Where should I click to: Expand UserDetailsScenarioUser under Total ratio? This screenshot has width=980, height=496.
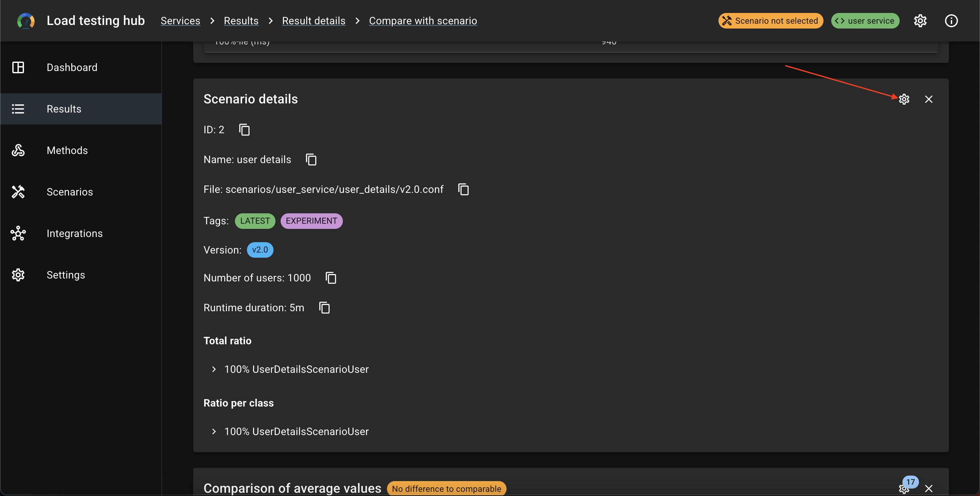pyautogui.click(x=214, y=369)
